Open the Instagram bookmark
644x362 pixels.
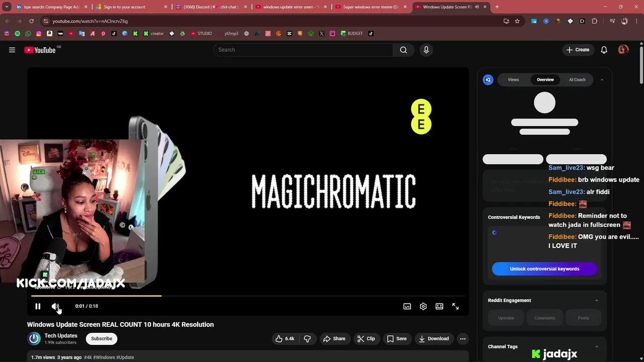pyautogui.click(x=38, y=34)
